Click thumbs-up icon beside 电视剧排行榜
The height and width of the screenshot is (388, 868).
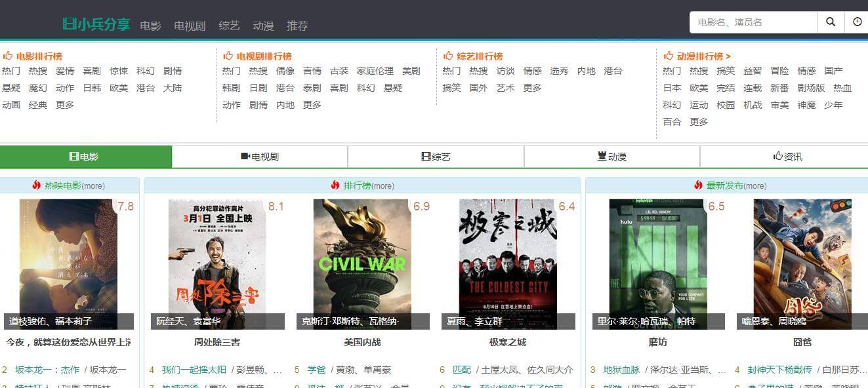(228, 56)
